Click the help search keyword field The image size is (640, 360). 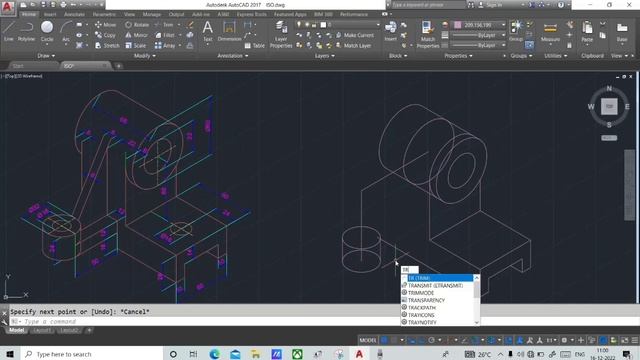pyautogui.click(x=428, y=5)
